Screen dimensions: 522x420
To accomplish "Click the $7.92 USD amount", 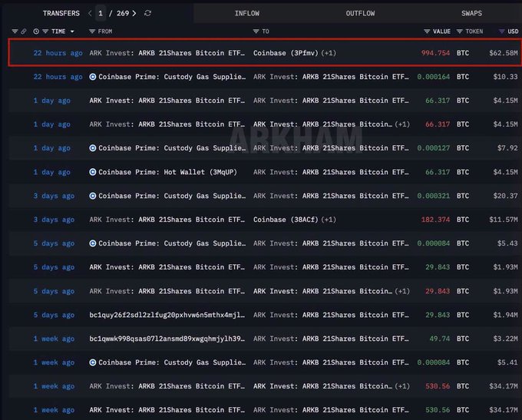I will (x=507, y=148).
